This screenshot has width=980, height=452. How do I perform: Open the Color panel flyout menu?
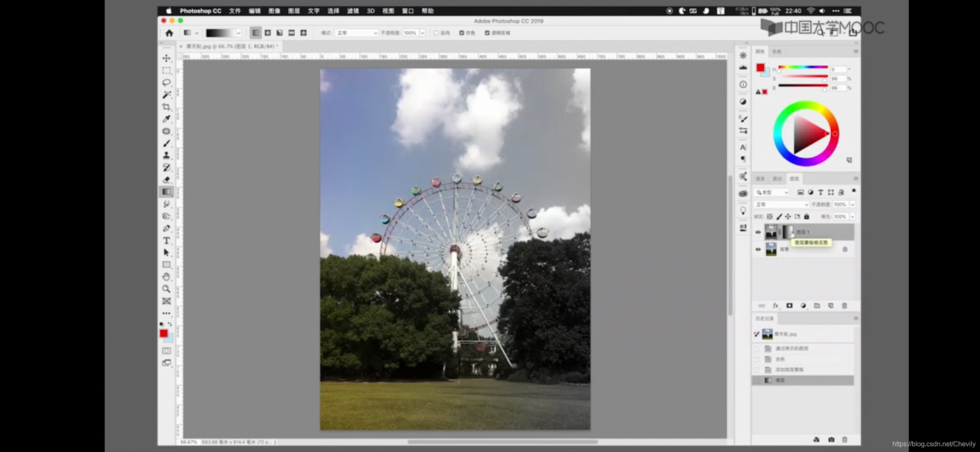pyautogui.click(x=856, y=51)
